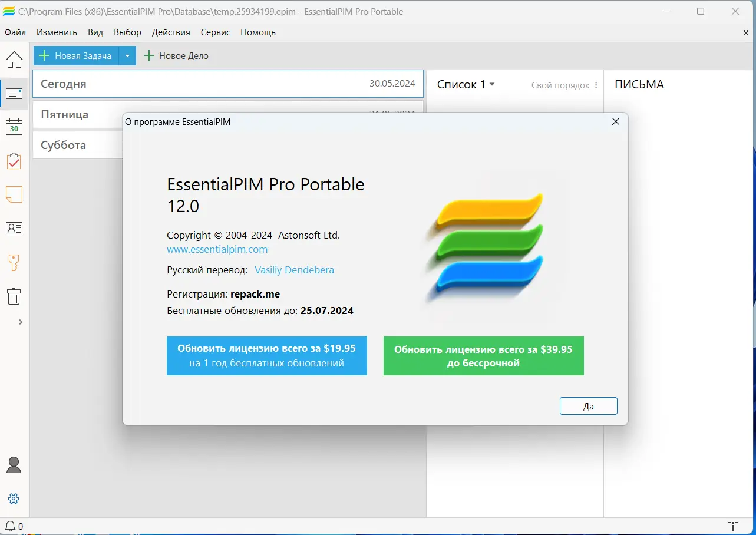The image size is (756, 535).
Task: Click the green $39.95 lifetime license button
Action: click(484, 356)
